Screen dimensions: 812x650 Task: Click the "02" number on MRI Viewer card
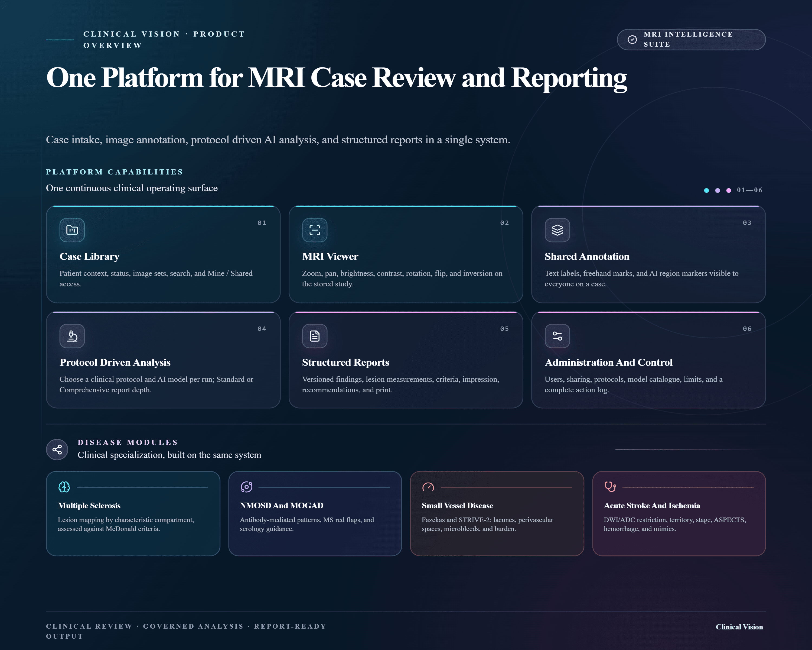pyautogui.click(x=504, y=223)
